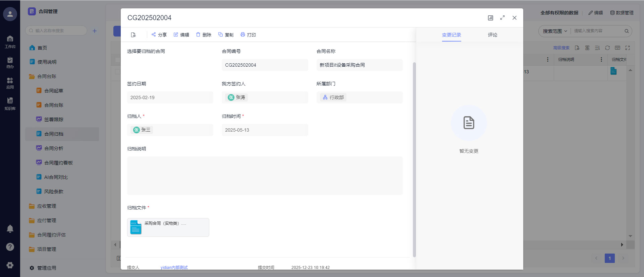Click the 归档说明 text area
This screenshot has height=277, width=644.
265,176
